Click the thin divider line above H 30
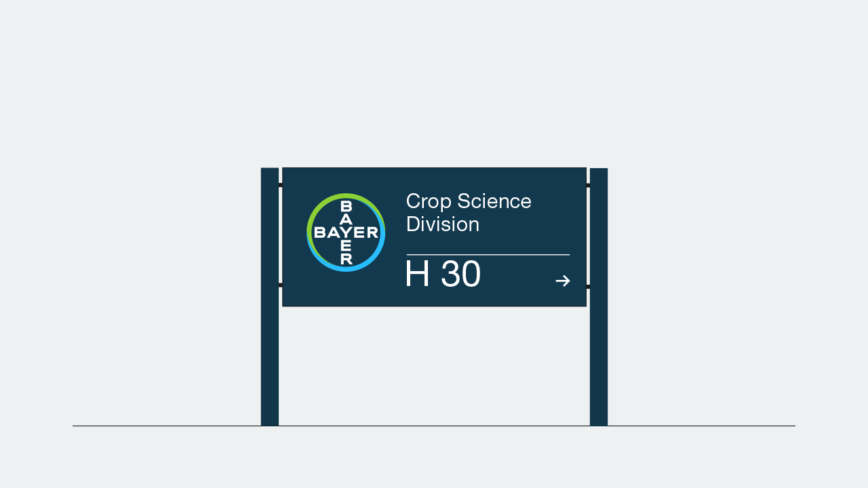 pos(488,255)
